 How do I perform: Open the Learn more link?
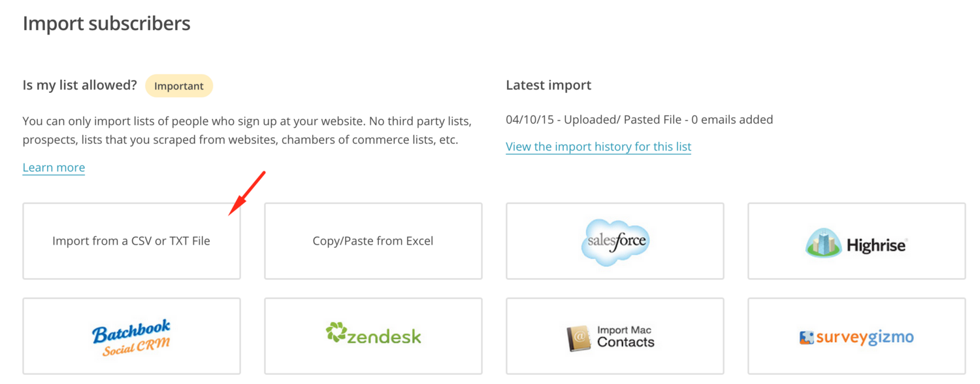[x=54, y=167]
